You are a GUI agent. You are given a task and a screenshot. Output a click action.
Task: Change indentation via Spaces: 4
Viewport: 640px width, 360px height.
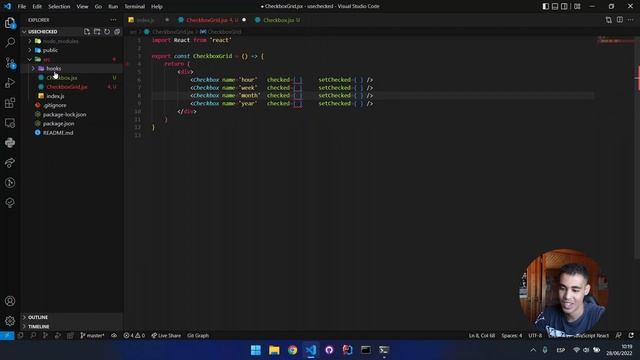511,336
